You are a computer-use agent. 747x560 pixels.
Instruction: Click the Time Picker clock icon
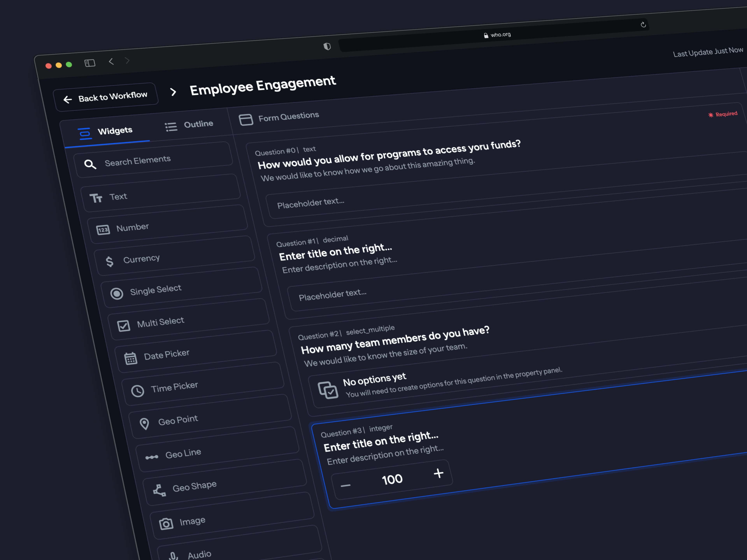(x=138, y=391)
